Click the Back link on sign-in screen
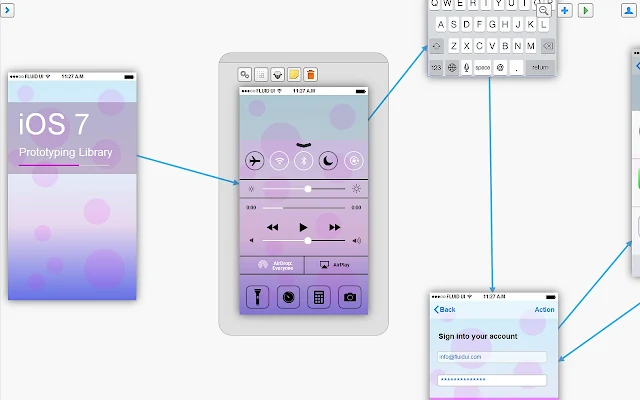 click(444, 310)
